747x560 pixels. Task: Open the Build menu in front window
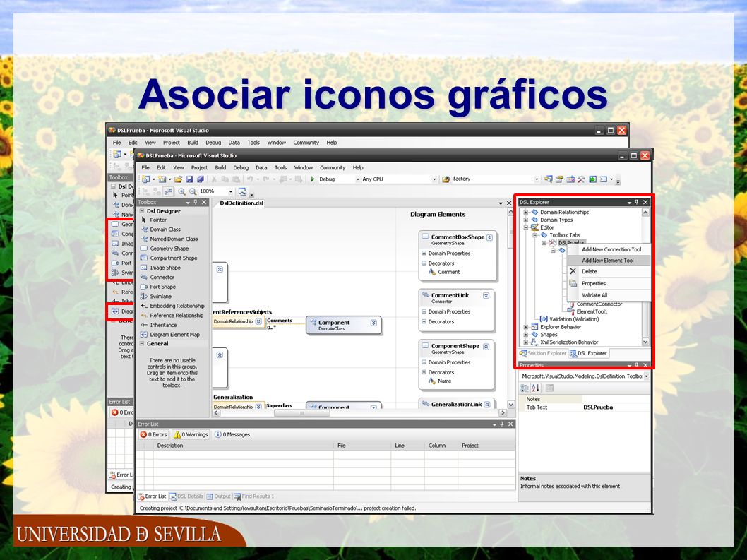pos(220,168)
